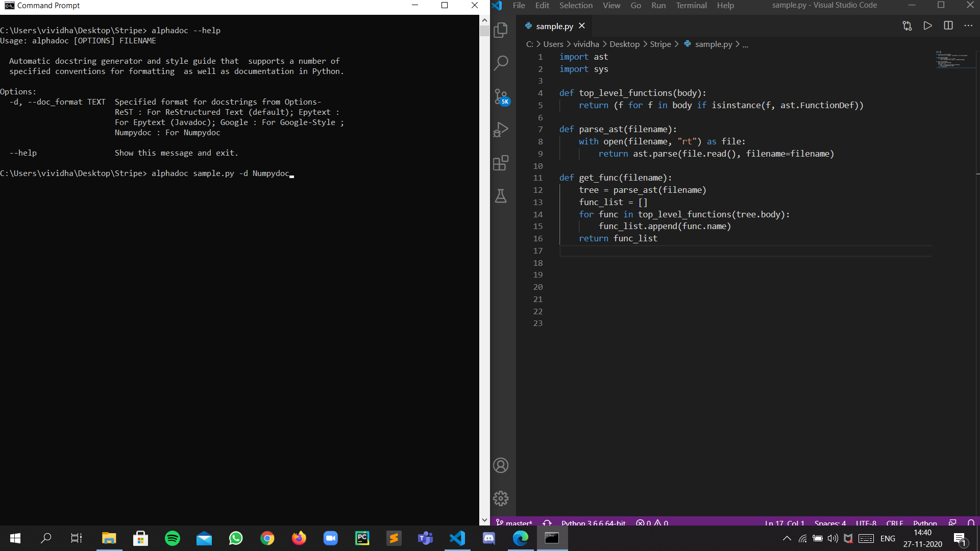This screenshot has height=551, width=980.
Task: Open Manage gear settings menu
Action: [501, 498]
